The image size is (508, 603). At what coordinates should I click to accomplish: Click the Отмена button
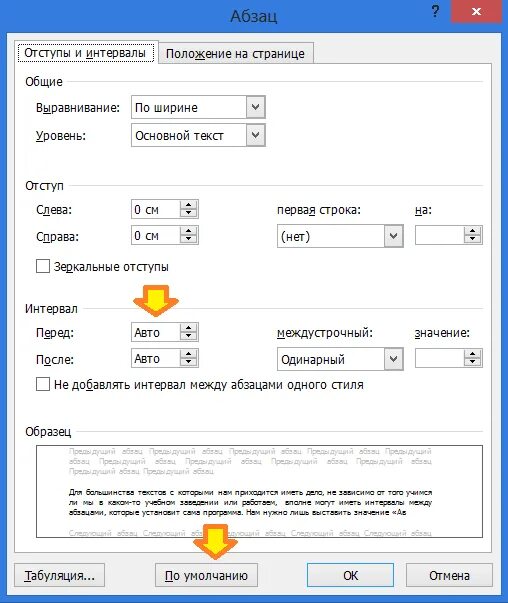(x=449, y=575)
